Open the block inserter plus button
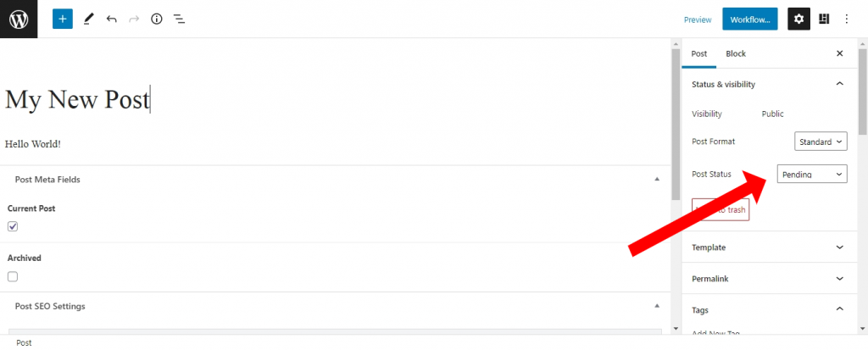The width and height of the screenshot is (868, 350). pyautogui.click(x=63, y=19)
